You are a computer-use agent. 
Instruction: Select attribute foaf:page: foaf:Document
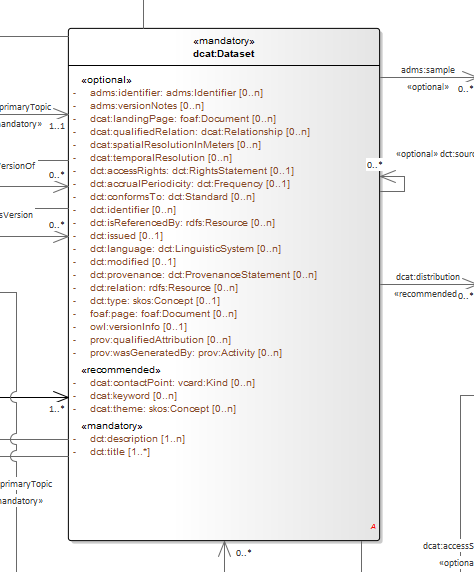[x=163, y=314]
